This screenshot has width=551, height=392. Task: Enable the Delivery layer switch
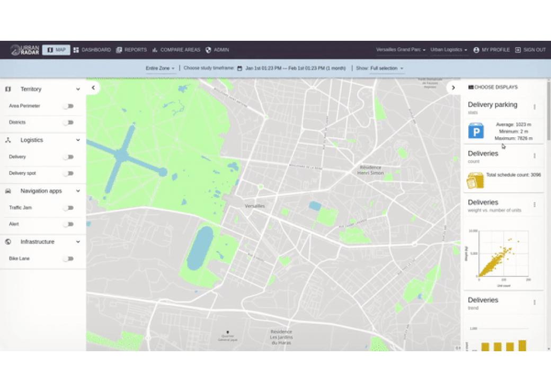(x=69, y=157)
